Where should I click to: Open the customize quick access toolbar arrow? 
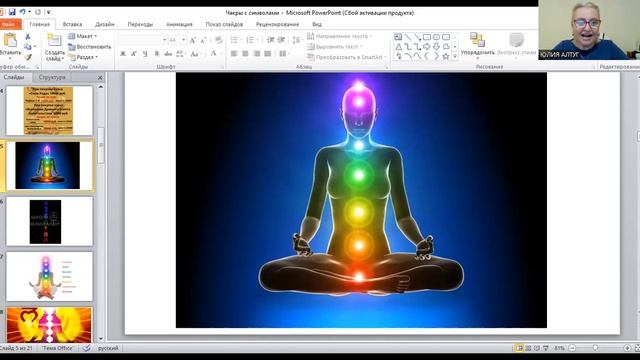point(48,12)
